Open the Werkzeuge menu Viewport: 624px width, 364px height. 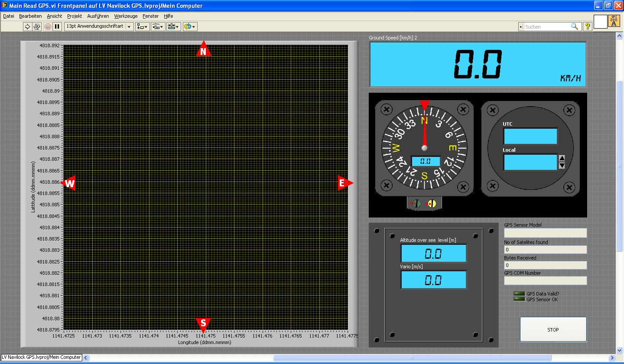(126, 16)
